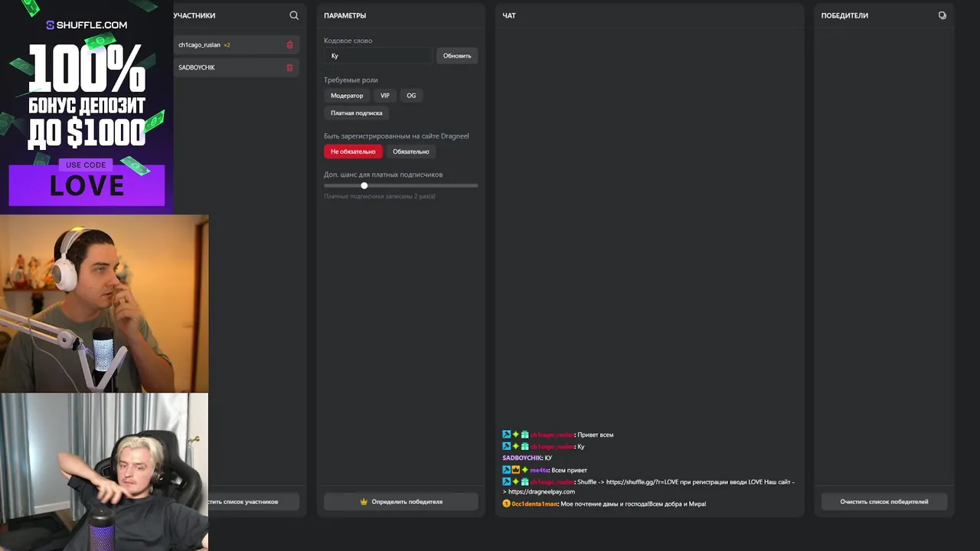Viewport: 980px width, 551px height.
Task: Click Очистить список победителей button
Action: [884, 502]
